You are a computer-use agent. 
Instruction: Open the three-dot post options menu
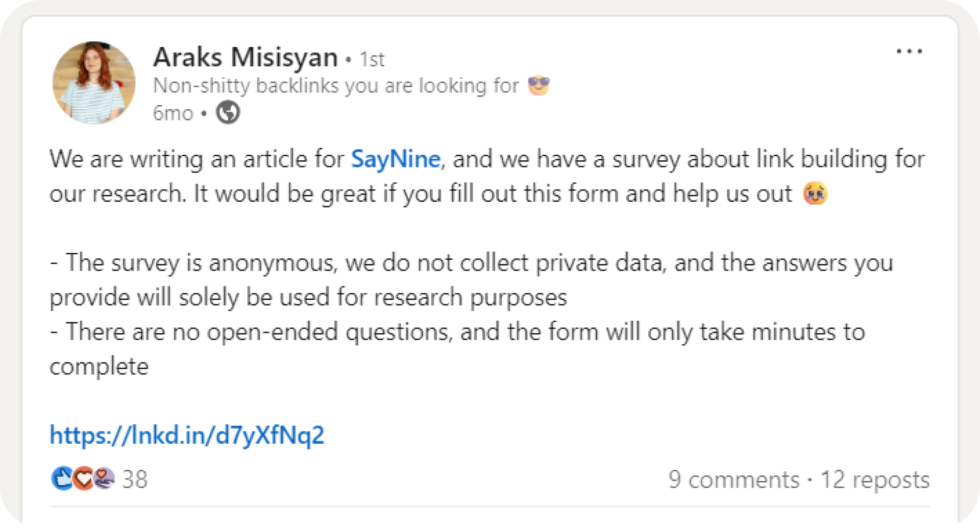point(909,51)
